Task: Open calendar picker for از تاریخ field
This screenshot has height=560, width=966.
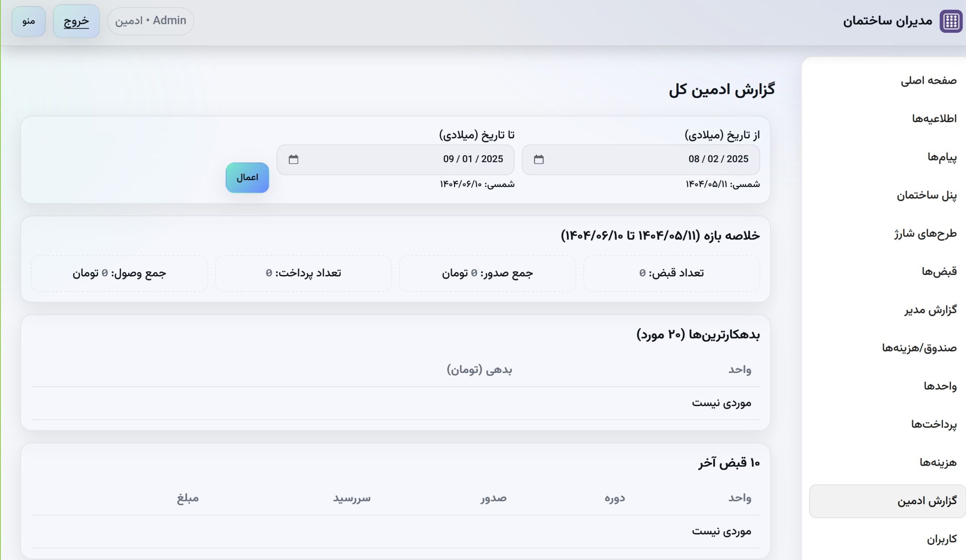Action: pos(538,160)
